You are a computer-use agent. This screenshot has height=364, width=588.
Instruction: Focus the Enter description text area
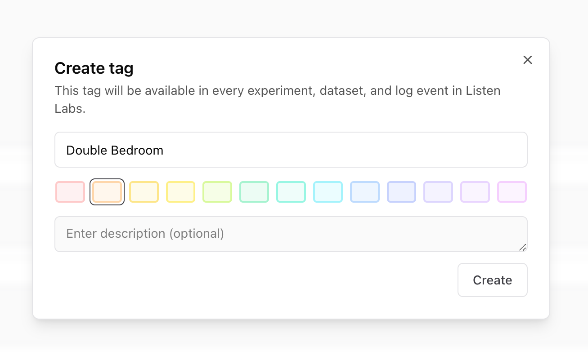click(x=291, y=234)
